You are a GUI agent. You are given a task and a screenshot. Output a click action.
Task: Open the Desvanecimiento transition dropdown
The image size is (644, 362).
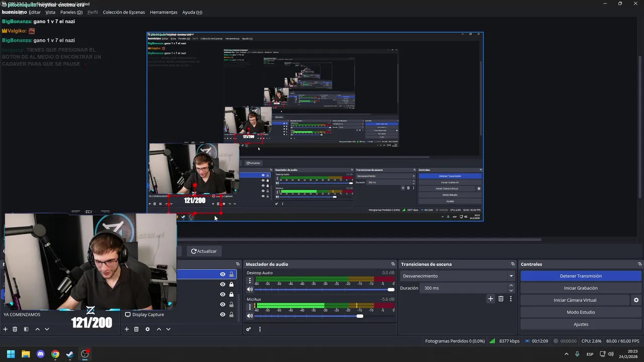(x=458, y=276)
